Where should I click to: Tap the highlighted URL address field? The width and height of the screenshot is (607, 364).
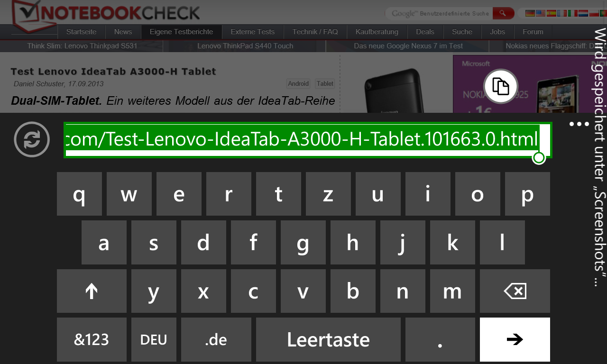[x=308, y=140]
